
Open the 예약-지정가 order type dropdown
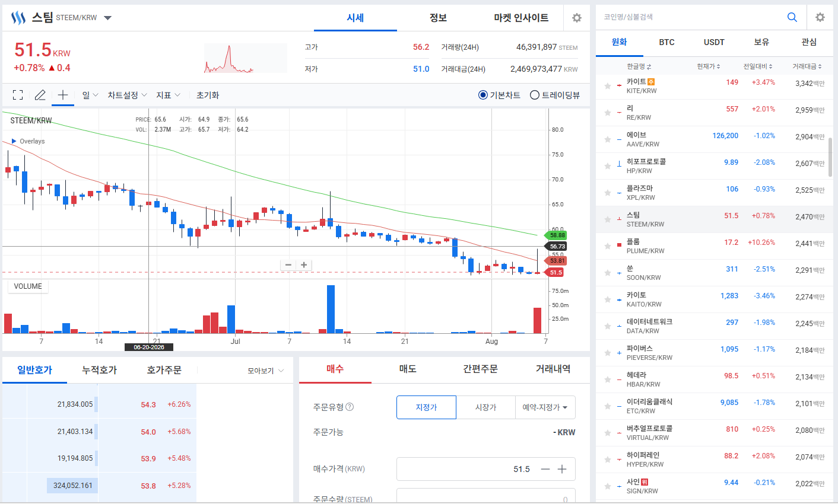pyautogui.click(x=545, y=407)
